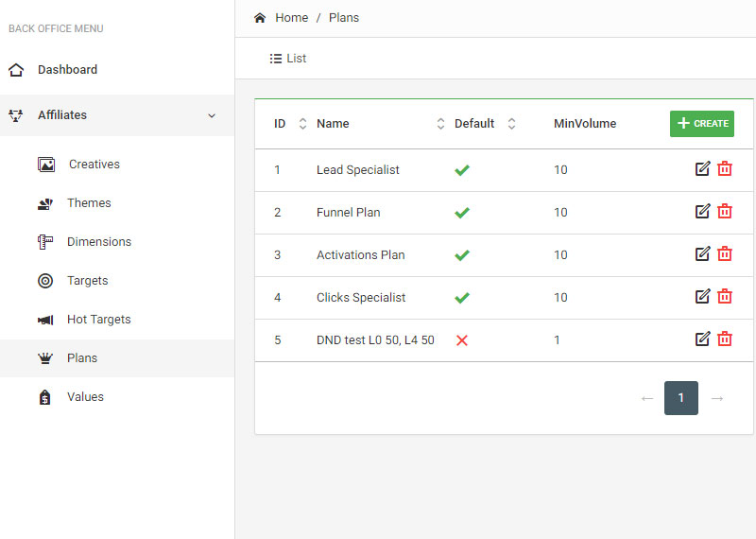This screenshot has height=539, width=756.
Task: Sort the table by ID column arrows
Action: click(302, 124)
